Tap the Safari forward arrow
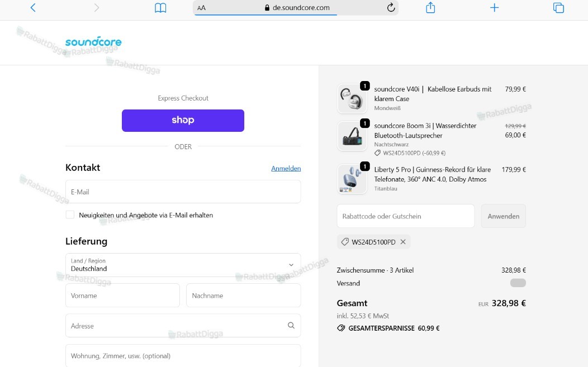 coord(96,7)
